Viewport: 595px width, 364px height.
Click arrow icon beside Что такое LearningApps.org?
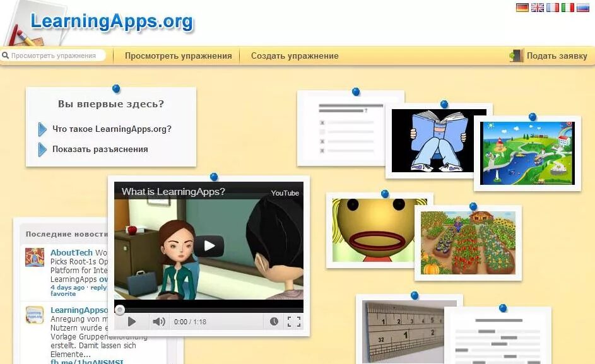pos(42,129)
